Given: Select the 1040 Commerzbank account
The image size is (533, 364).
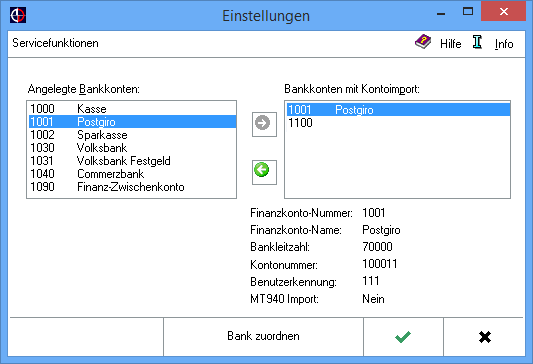Looking at the screenshot, I should point(132,174).
